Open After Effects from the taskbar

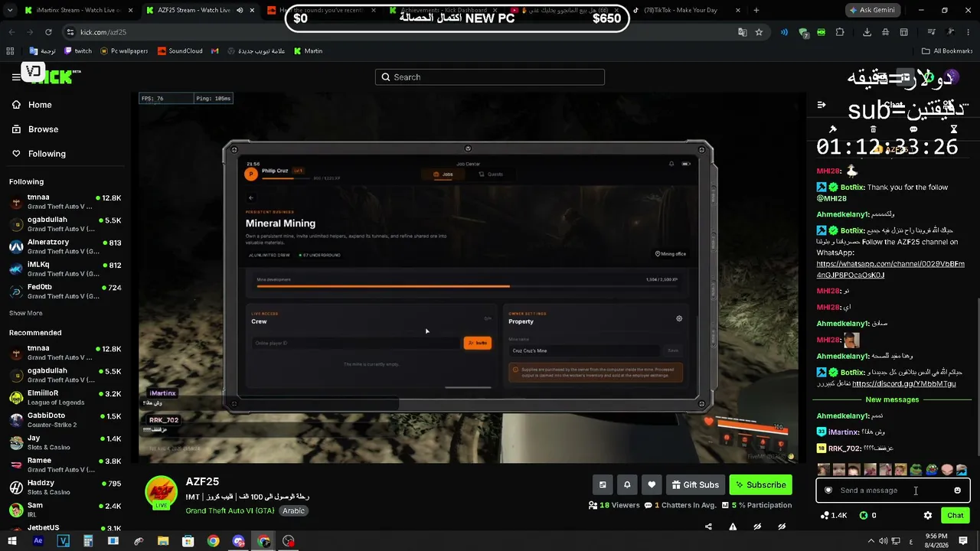coord(38,541)
